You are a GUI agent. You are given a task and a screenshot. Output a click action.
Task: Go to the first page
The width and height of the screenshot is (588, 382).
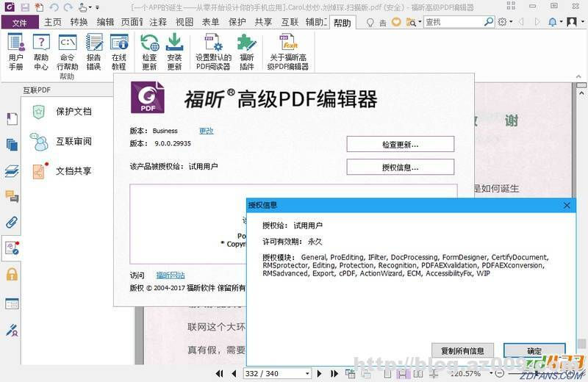219,373
